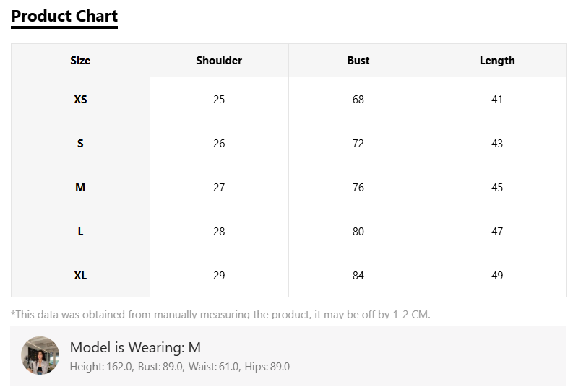Click the Model is Wearing: M text
This screenshot has width=573, height=392.
pos(135,347)
